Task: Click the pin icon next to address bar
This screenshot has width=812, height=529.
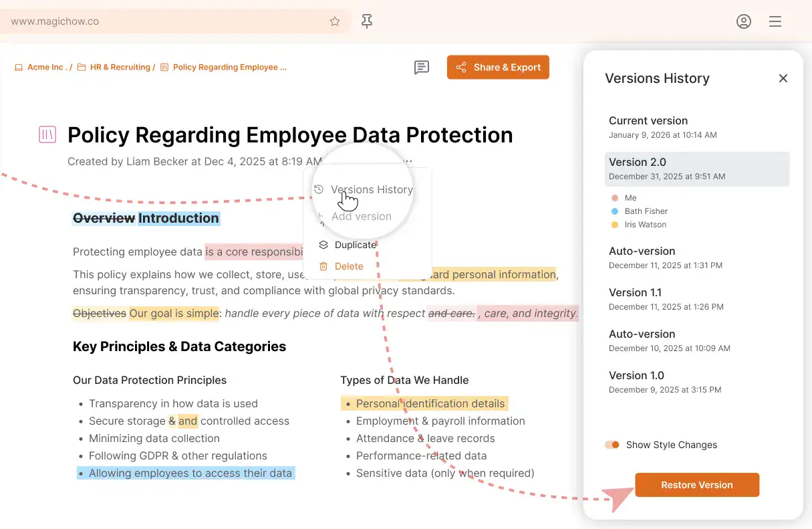Action: (367, 21)
